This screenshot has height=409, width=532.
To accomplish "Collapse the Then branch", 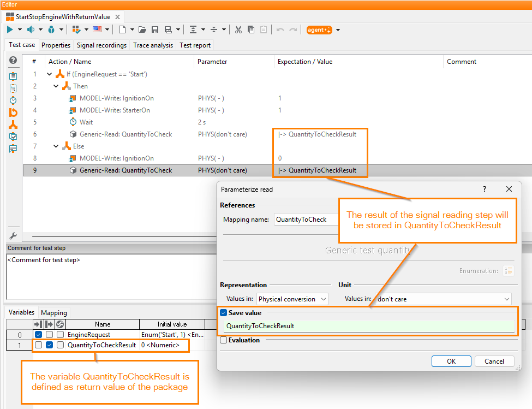I will [56, 86].
